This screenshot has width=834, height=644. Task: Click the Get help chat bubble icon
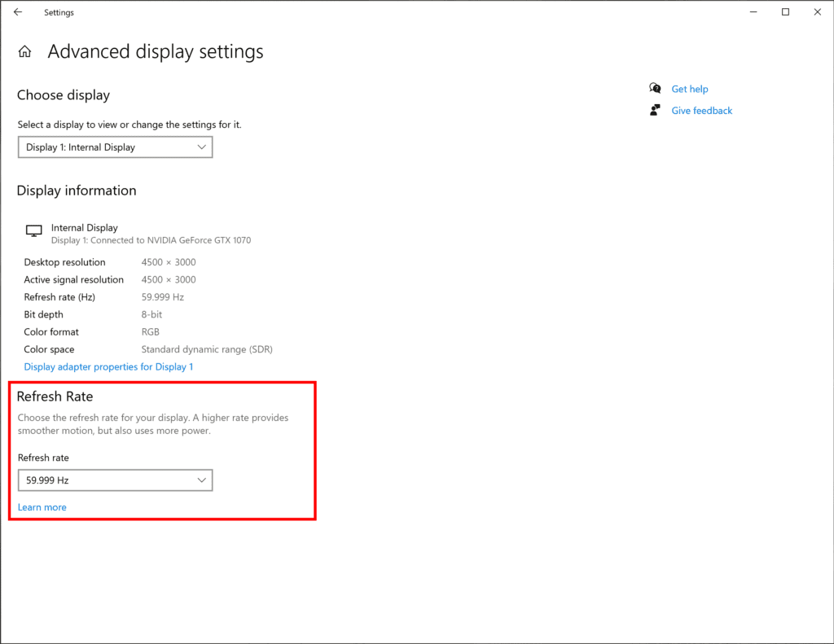point(655,89)
